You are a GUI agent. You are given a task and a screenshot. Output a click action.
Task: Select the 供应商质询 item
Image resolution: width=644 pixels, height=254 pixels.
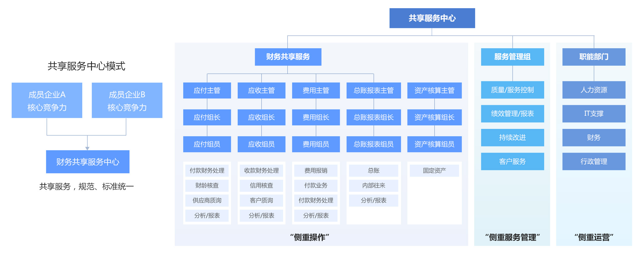click(207, 200)
